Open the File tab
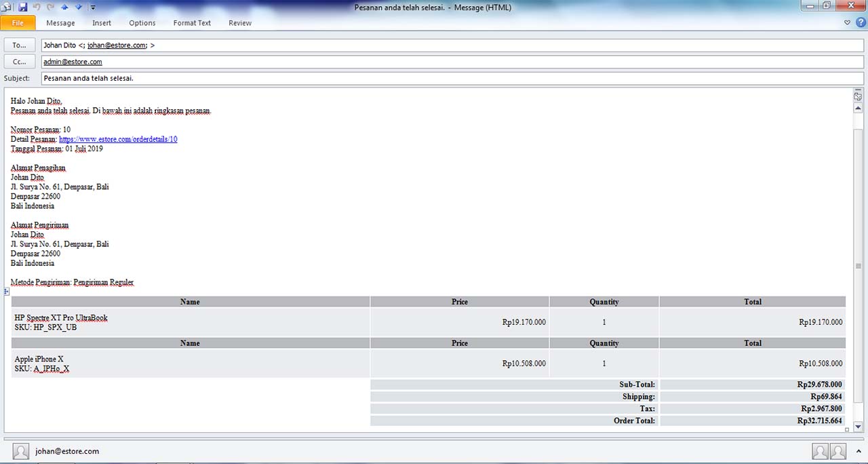This screenshot has height=464, width=868. pos(18,23)
